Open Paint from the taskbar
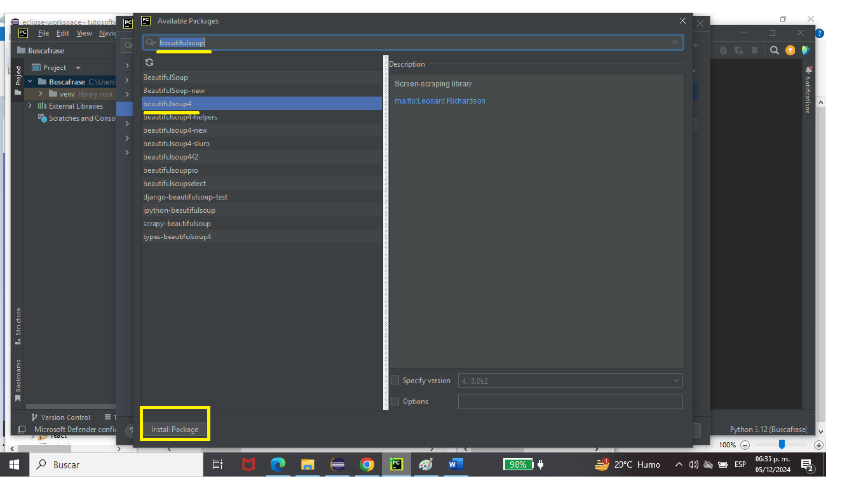868x488 pixels. [426, 464]
